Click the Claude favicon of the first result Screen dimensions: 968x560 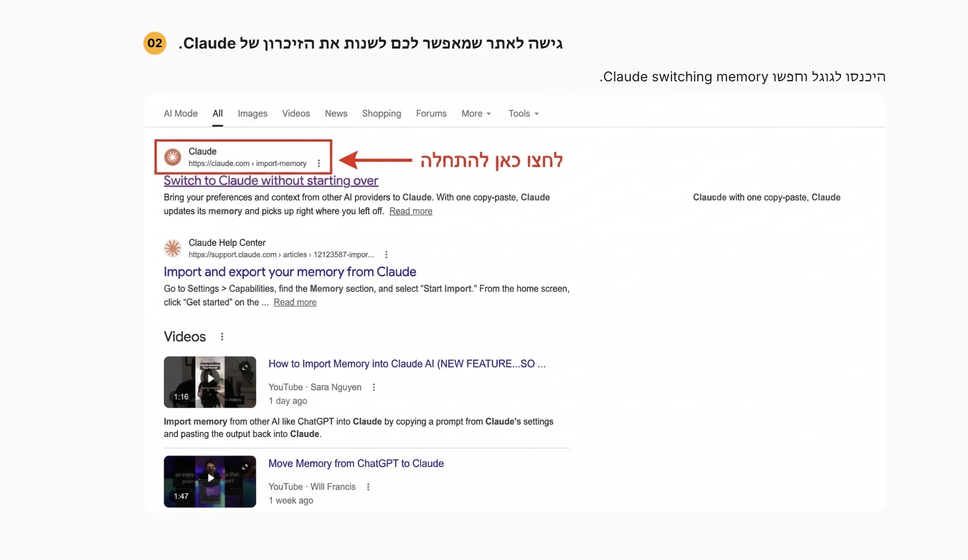pyautogui.click(x=173, y=157)
